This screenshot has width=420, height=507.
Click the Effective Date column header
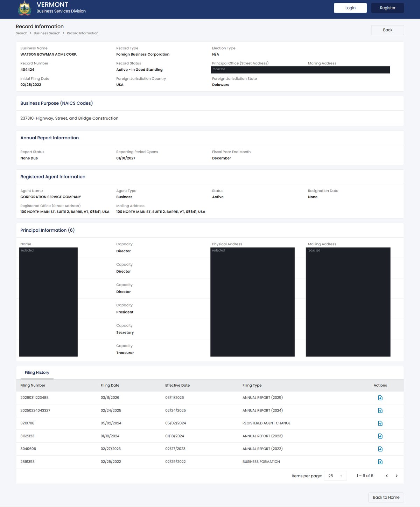(177, 385)
